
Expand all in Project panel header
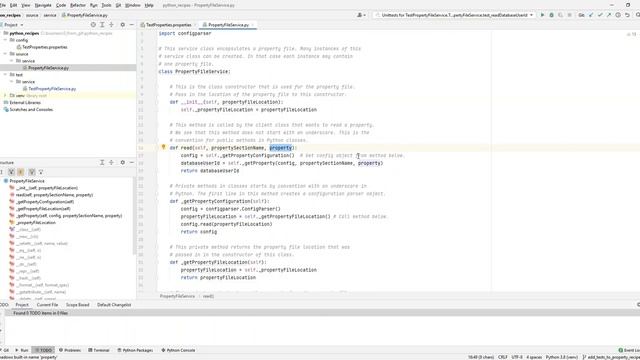coord(102,25)
